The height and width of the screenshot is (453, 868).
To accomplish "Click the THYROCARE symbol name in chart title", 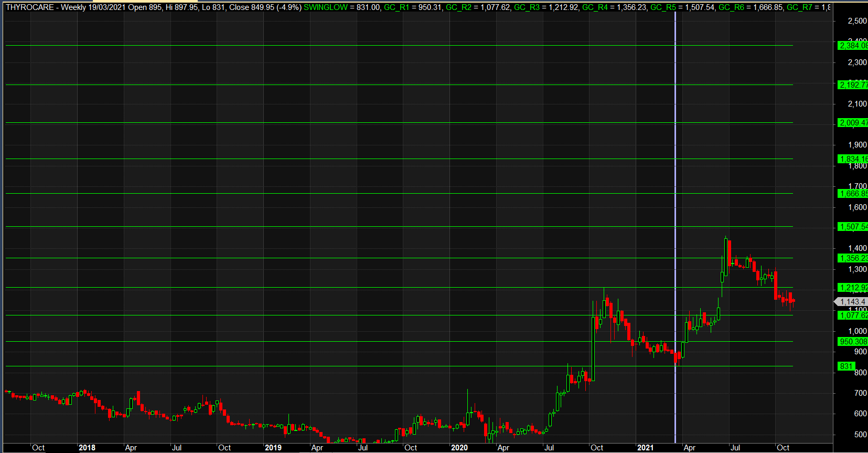I will click(30, 7).
